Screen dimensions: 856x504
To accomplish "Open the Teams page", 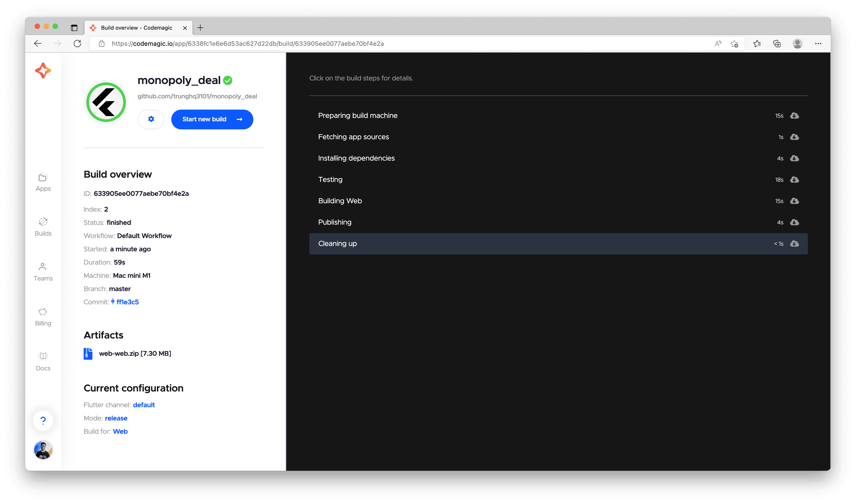I will pos(43,272).
